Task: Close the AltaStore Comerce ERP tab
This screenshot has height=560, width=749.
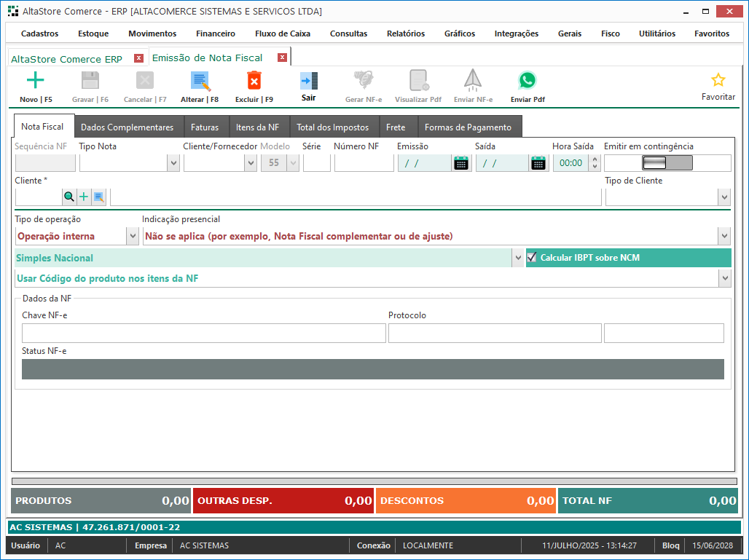Action: coord(138,58)
